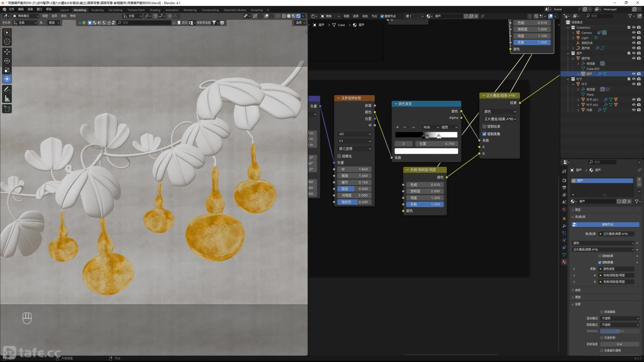Select the Measure tool icon
This screenshot has width=644, height=362.
[x=7, y=99]
